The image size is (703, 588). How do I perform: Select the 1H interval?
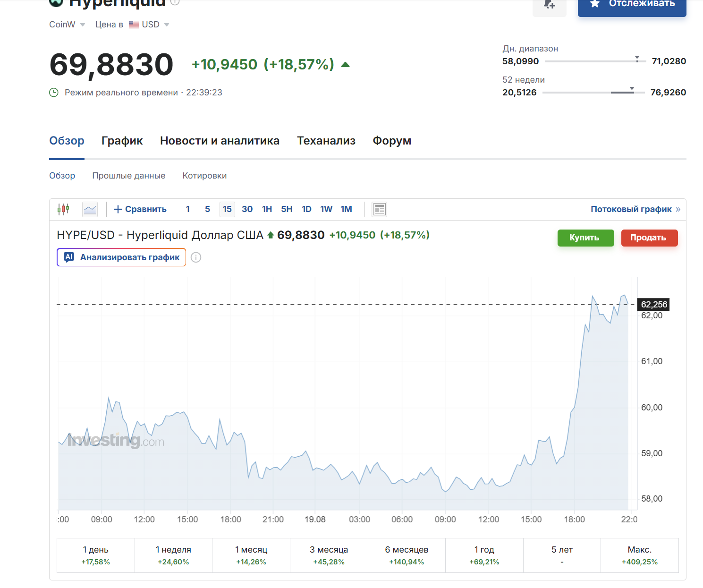point(267,209)
